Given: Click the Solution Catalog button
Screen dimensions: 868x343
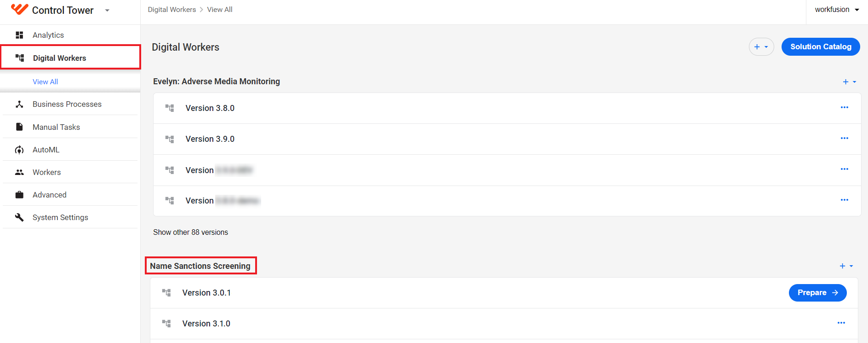Looking at the screenshot, I should click(821, 47).
